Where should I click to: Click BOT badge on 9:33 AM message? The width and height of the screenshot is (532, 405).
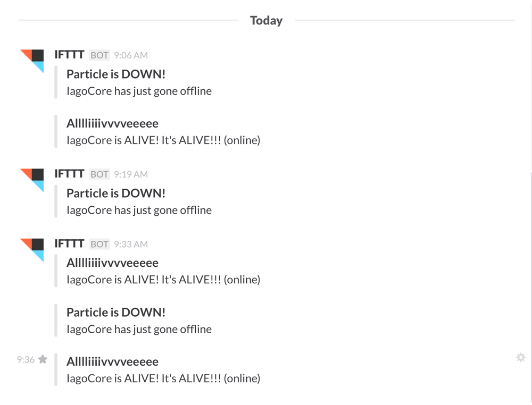coord(99,244)
